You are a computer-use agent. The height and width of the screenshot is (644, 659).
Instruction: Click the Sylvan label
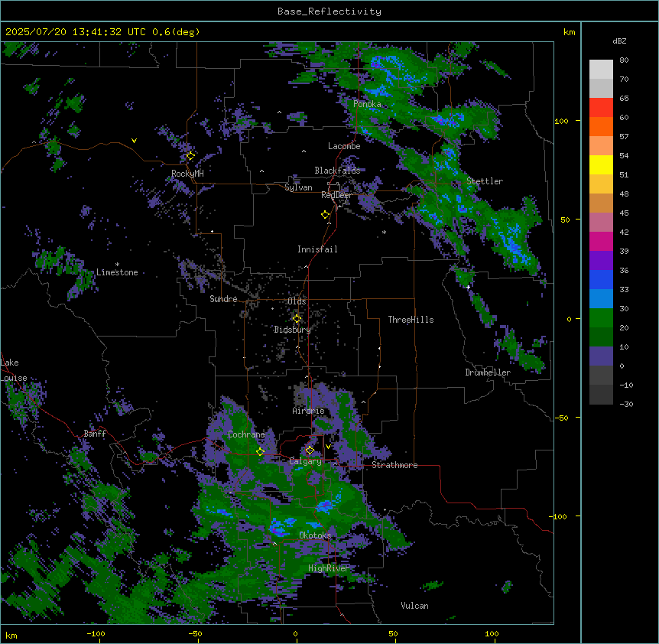point(298,187)
